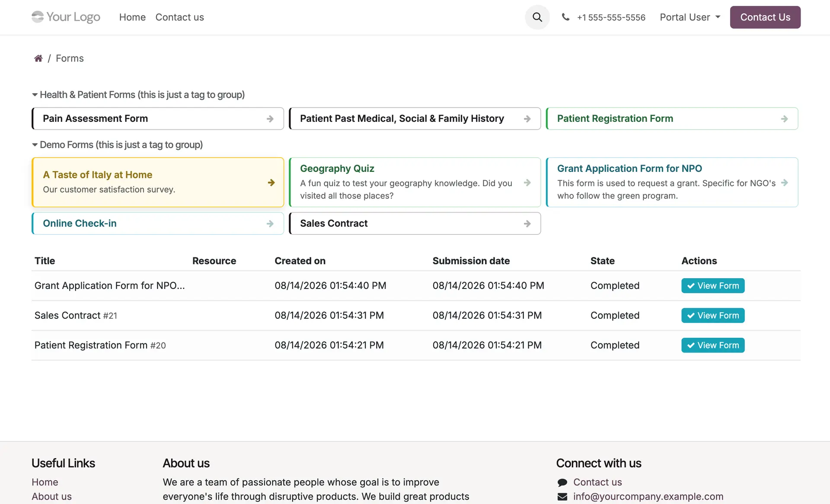Viewport: 830px width, 504px height.
Task: Click the Your Logo image
Action: (66, 17)
